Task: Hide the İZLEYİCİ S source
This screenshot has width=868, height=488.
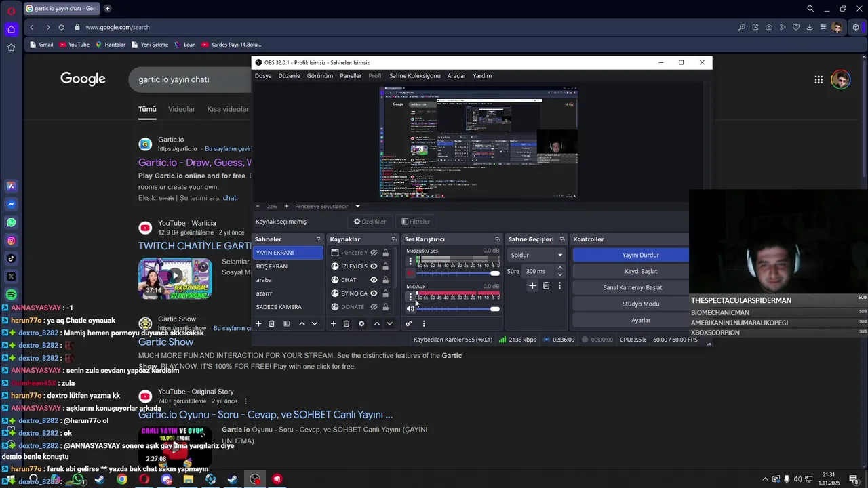Action: click(374, 266)
